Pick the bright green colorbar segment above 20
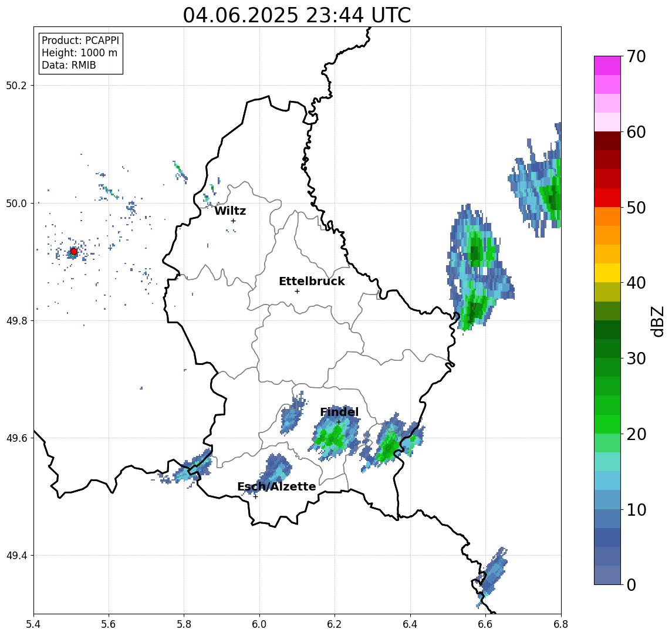 point(607,424)
